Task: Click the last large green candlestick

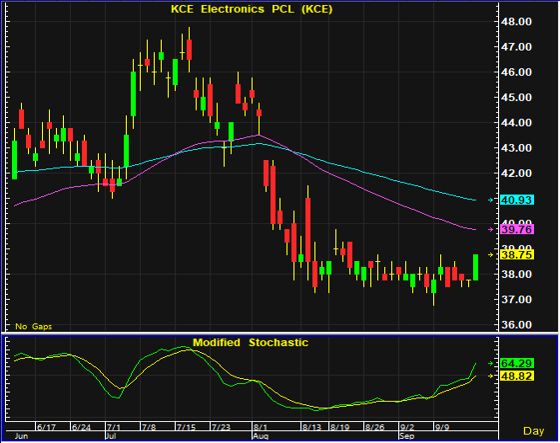Action: [x=475, y=267]
